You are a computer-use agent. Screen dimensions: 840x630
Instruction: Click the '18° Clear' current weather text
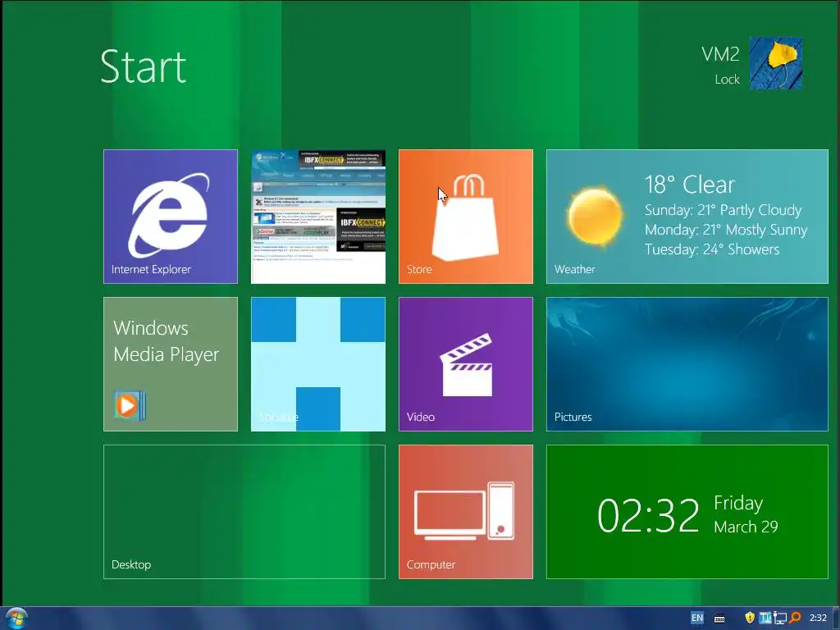coord(689,185)
